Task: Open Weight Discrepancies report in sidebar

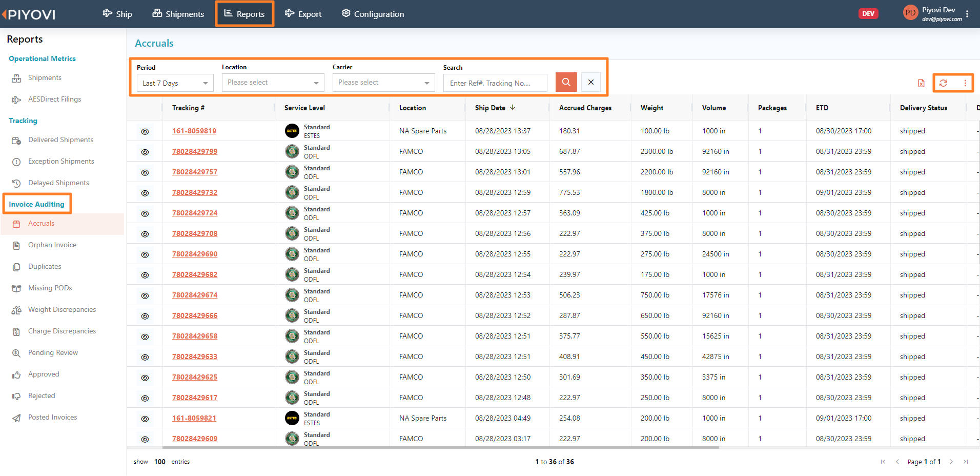Action: [x=62, y=309]
